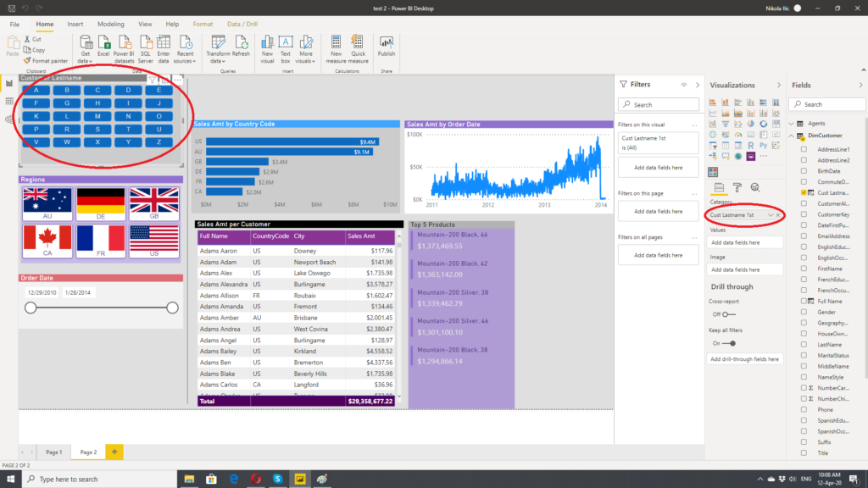Viewport: 868px width, 488px height.
Task: Click letter A slicer button
Action: tap(36, 90)
